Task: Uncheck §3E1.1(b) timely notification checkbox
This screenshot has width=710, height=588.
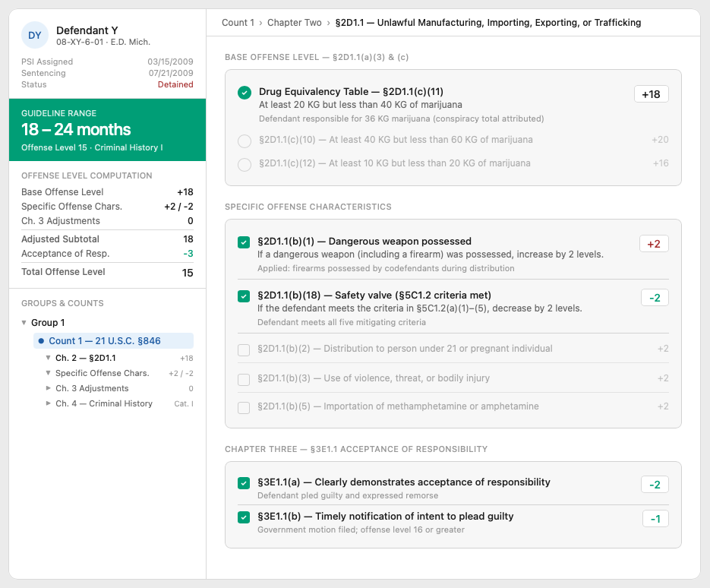Action: pos(244,517)
